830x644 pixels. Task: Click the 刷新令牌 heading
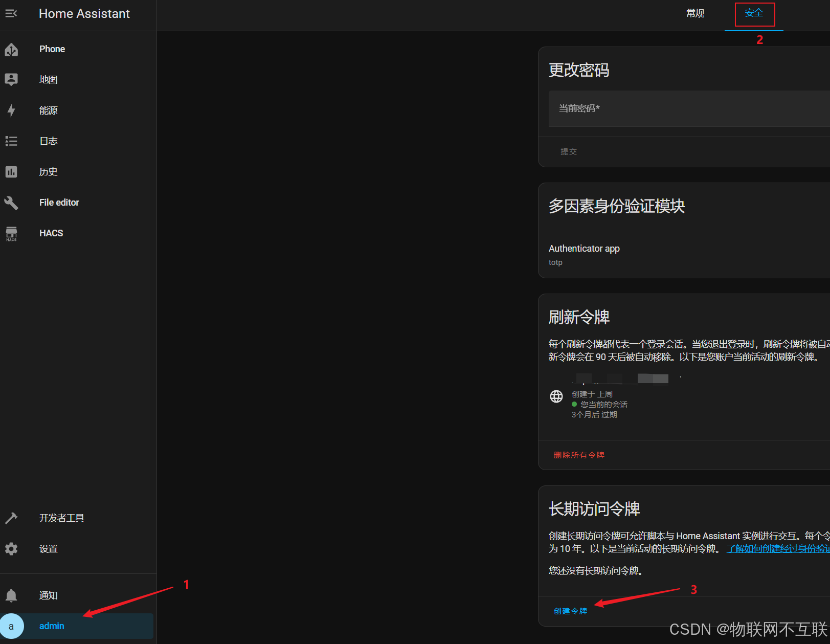[579, 317]
